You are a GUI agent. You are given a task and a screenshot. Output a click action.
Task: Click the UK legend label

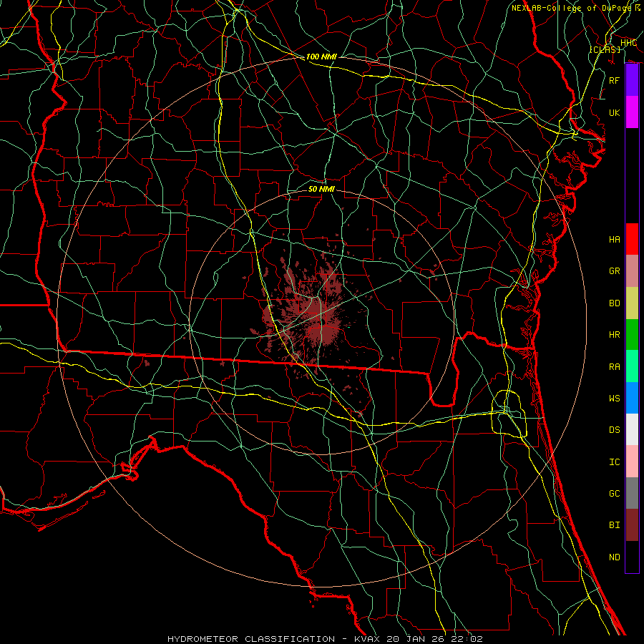point(615,112)
